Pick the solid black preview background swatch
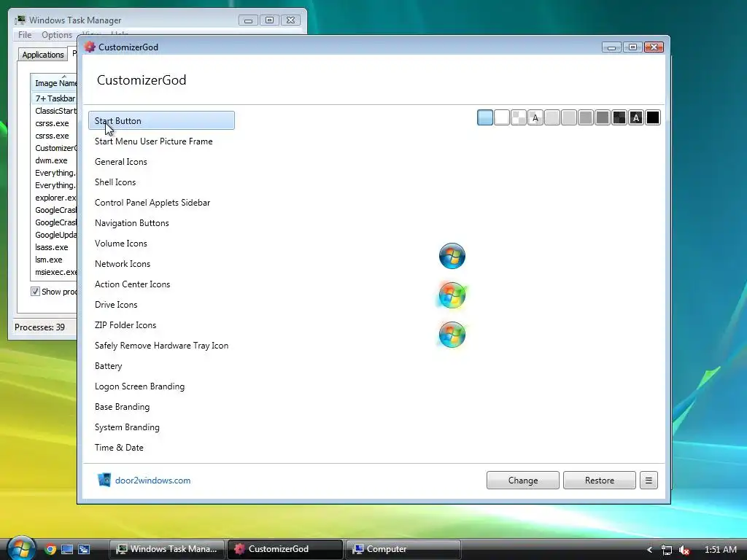747x560 pixels. click(x=653, y=117)
